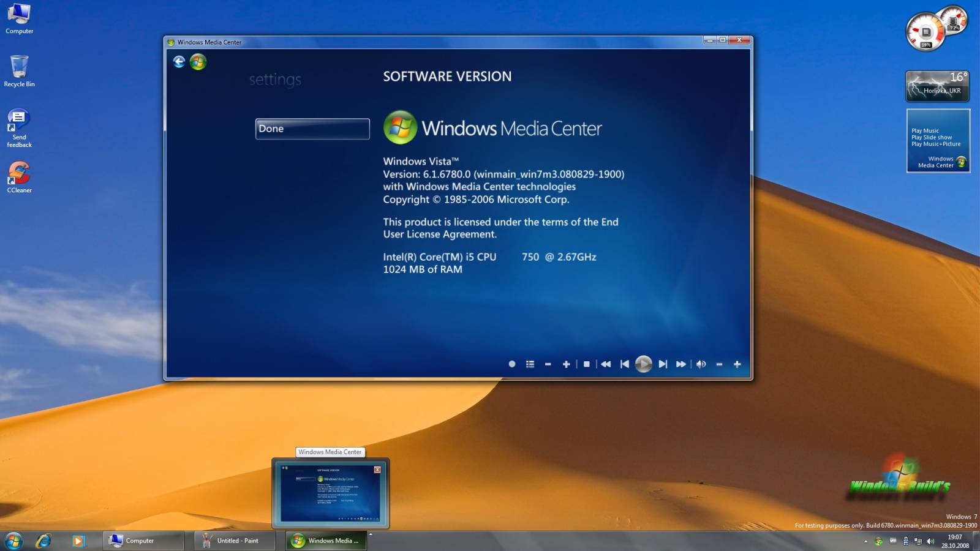Open the clock showing 19:07
This screenshot has width=980, height=551.
click(955, 541)
